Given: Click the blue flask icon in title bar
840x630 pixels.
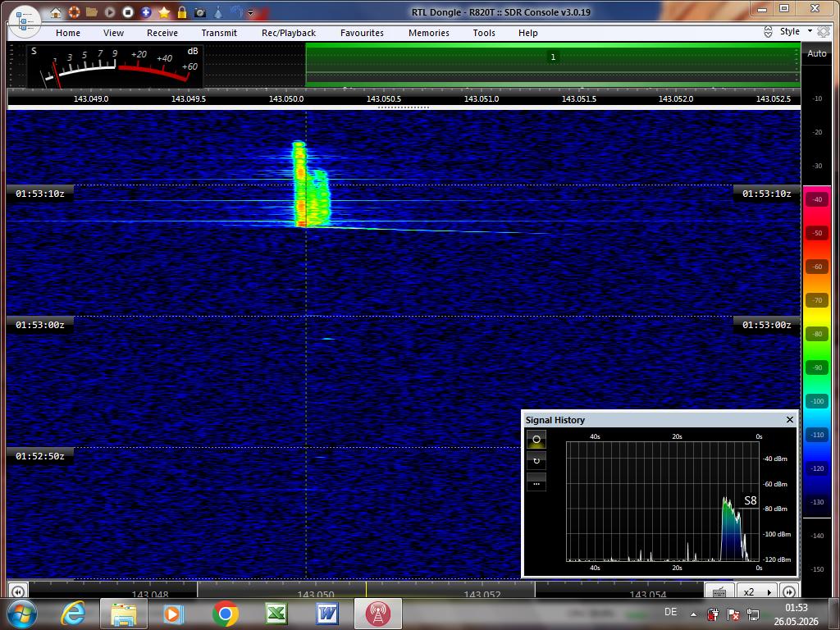Looking at the screenshot, I should (218, 11).
